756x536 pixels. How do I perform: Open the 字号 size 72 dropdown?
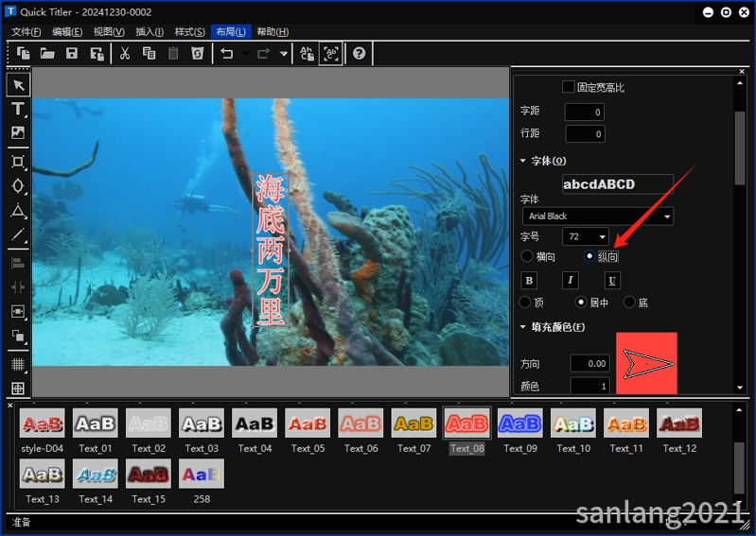coord(586,236)
